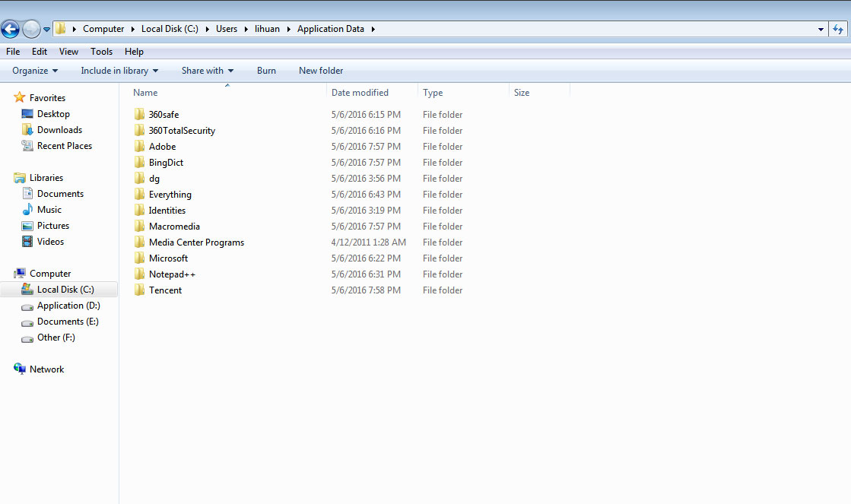This screenshot has width=851, height=504.
Task: Click the Burn toolbar button
Action: (266, 71)
